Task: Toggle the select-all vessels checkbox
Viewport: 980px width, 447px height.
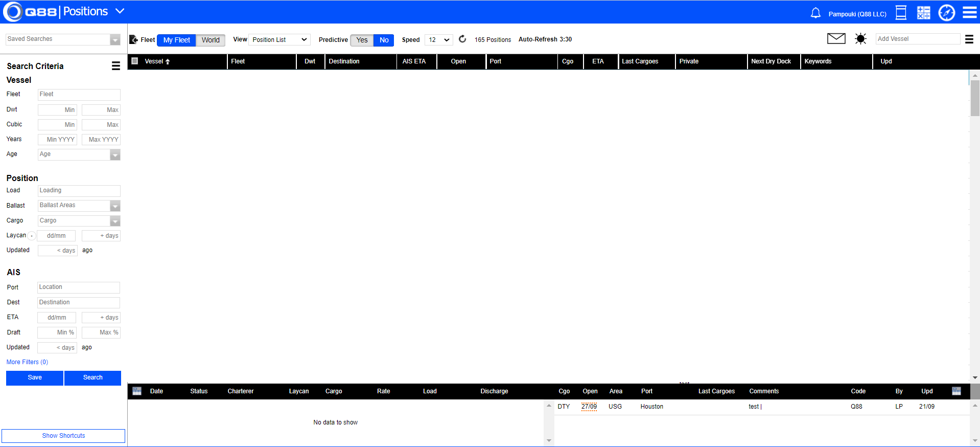Action: [135, 61]
